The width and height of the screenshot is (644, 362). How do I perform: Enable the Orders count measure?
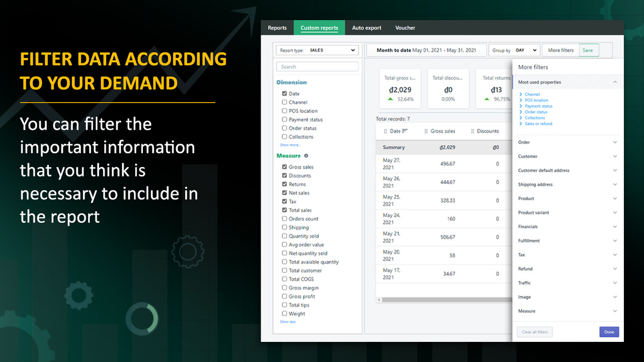pyautogui.click(x=284, y=219)
